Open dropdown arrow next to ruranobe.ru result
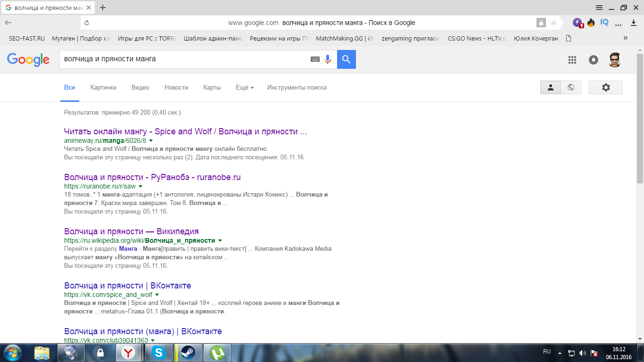644x362 pixels. pyautogui.click(x=140, y=186)
